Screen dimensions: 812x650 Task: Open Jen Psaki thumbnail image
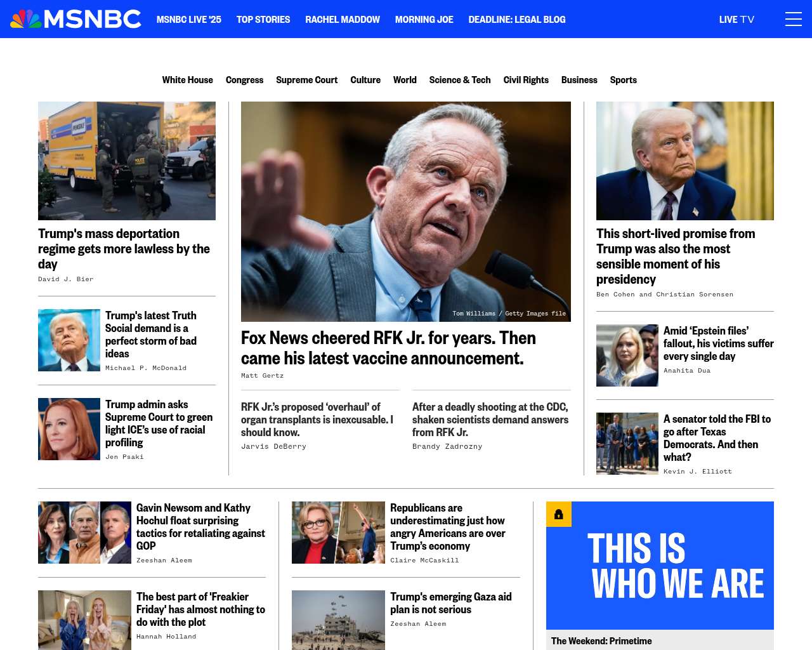[x=69, y=429]
